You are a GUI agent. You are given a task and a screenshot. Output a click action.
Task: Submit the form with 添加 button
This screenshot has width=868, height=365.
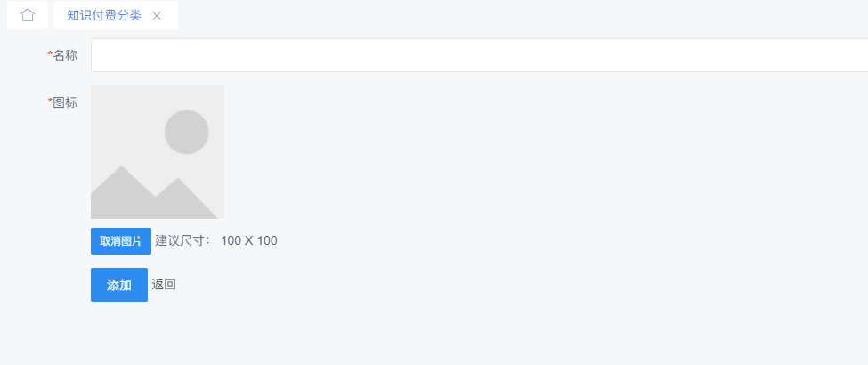click(x=119, y=285)
